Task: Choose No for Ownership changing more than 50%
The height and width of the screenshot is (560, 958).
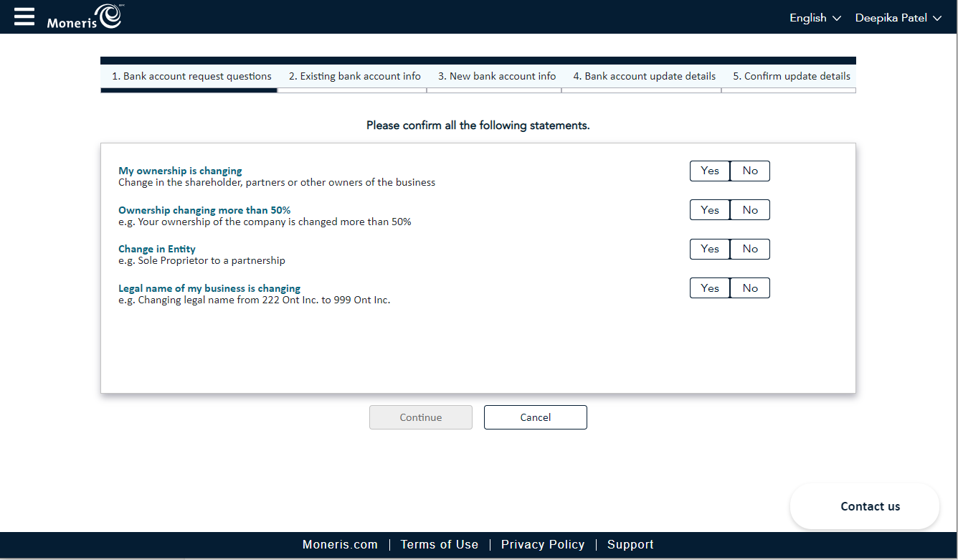Action: 750,210
